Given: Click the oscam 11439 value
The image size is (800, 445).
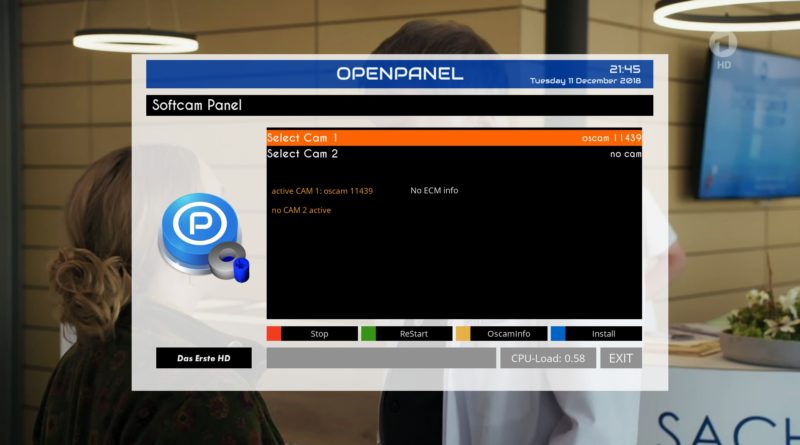Looking at the screenshot, I should pyautogui.click(x=611, y=138).
